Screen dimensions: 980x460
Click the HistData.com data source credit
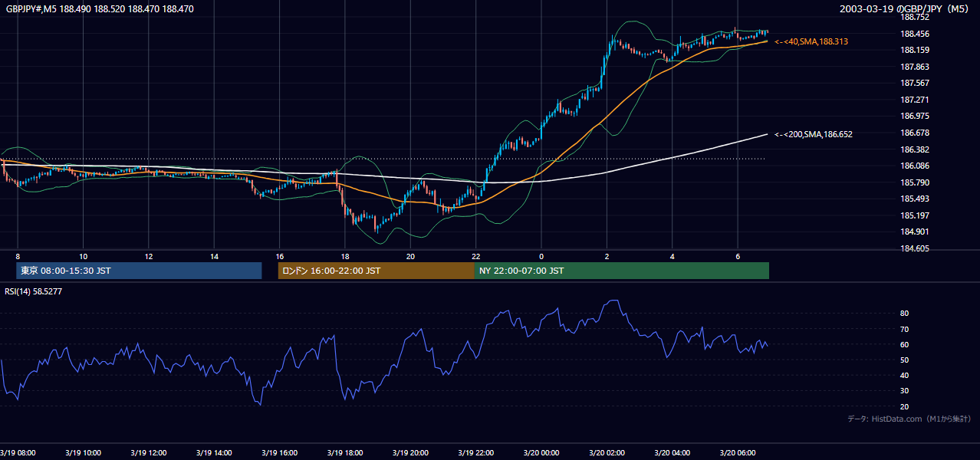(x=909, y=419)
